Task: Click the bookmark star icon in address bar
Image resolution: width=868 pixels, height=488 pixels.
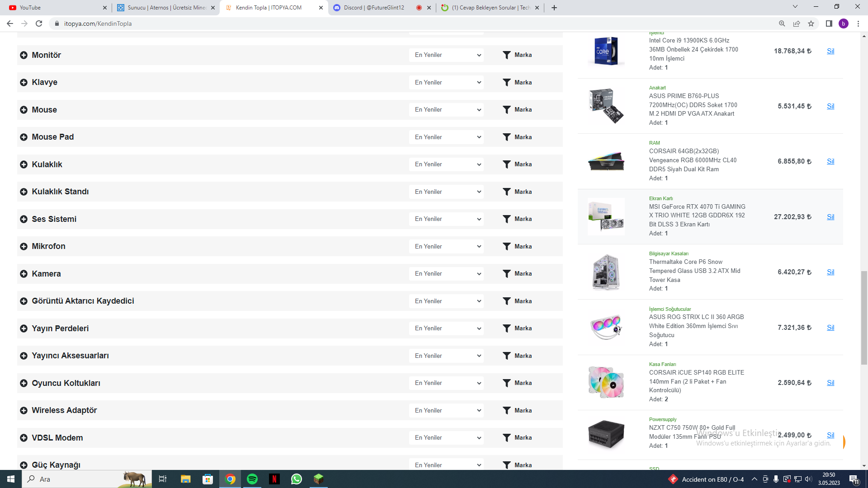Action: pyautogui.click(x=811, y=23)
